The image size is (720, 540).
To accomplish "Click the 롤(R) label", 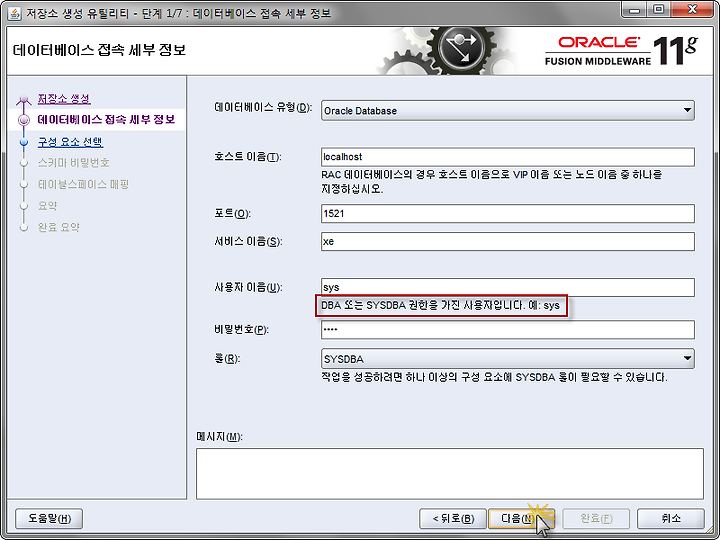I will tap(227, 359).
